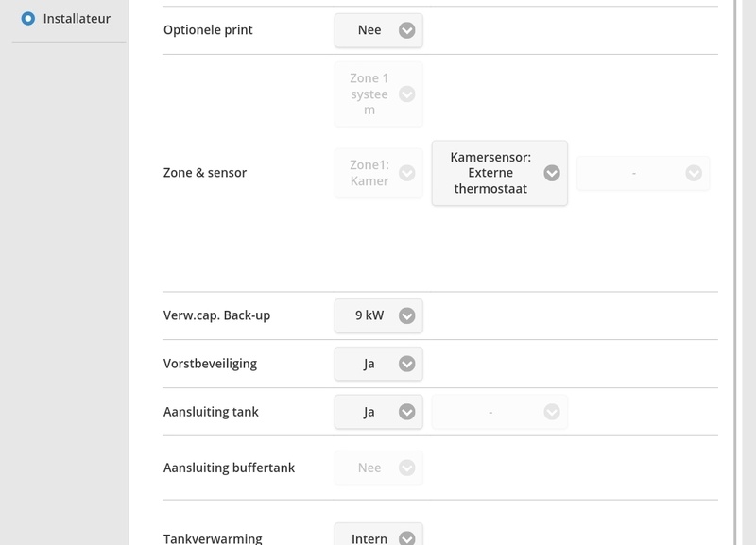Open the empty dropdown right of Kamersensor
The image size is (756, 545).
pyautogui.click(x=643, y=174)
